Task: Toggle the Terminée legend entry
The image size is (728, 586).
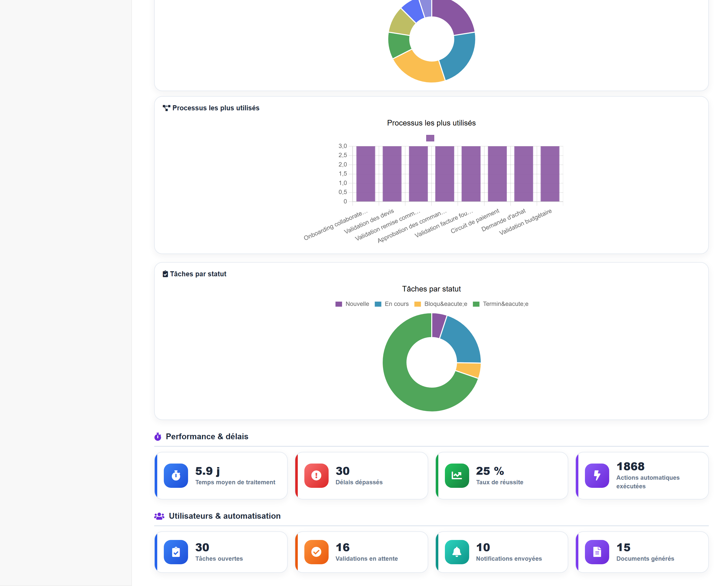Action: pos(500,304)
